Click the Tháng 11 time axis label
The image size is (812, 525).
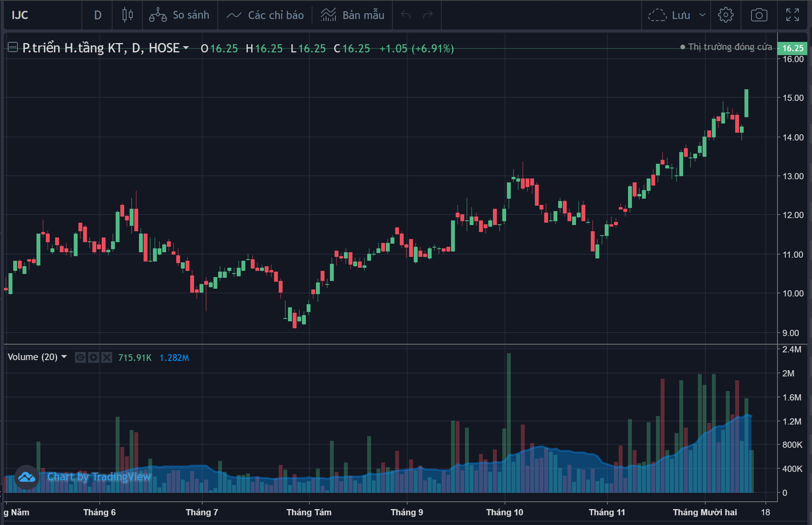click(607, 512)
